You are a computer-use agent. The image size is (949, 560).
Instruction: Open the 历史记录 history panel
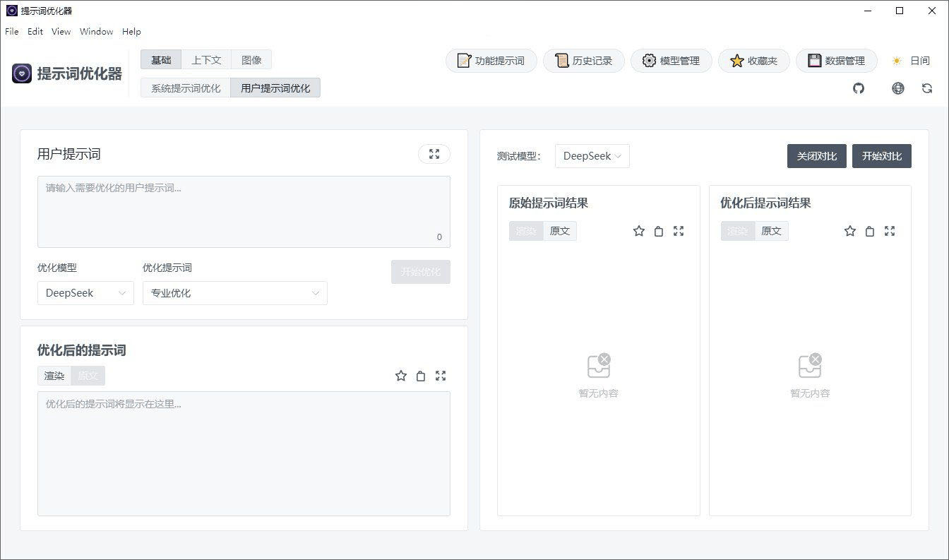(x=584, y=61)
